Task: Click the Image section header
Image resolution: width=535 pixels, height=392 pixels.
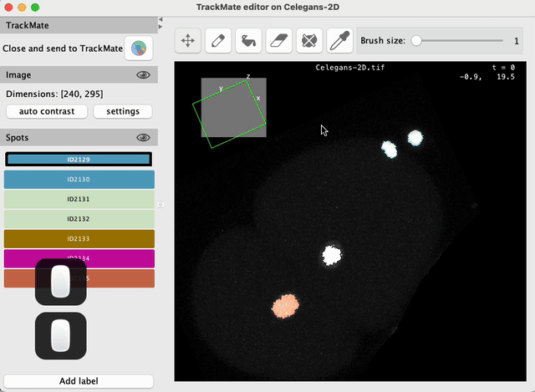Action: point(79,74)
